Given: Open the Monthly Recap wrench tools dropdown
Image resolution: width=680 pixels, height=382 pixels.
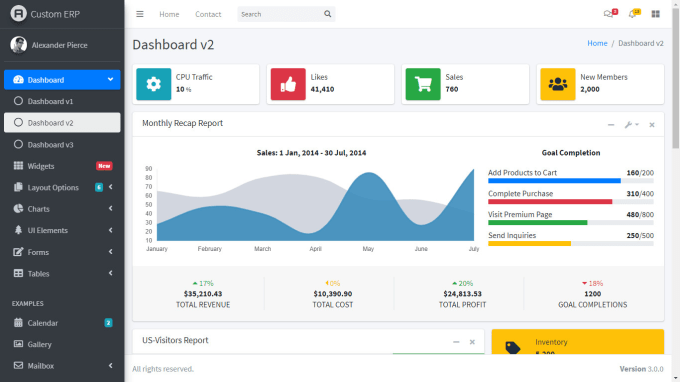Looking at the screenshot, I should pos(631,125).
